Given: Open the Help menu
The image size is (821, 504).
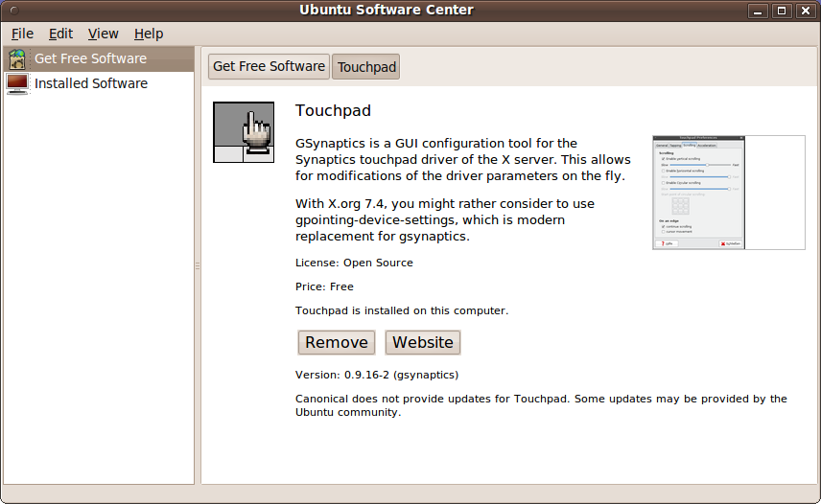Looking at the screenshot, I should point(149,34).
